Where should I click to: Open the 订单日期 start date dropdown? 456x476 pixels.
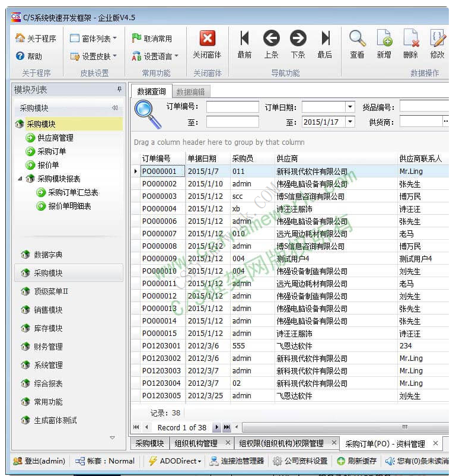[x=350, y=107]
